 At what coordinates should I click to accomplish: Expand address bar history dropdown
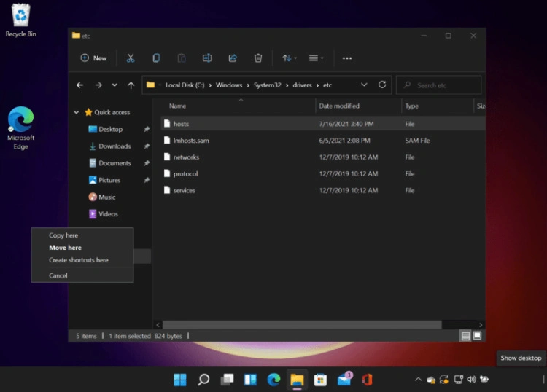click(364, 85)
